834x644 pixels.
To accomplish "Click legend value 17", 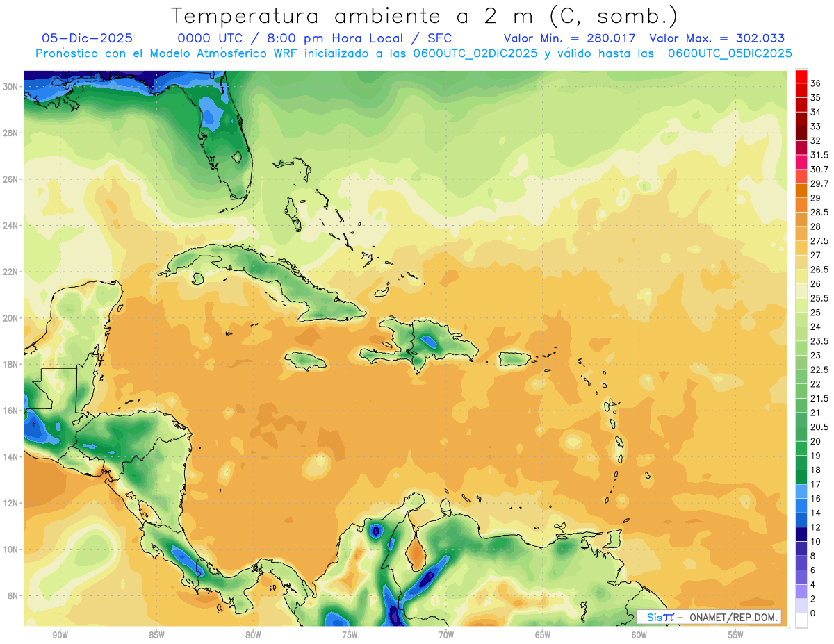I will [x=815, y=484].
